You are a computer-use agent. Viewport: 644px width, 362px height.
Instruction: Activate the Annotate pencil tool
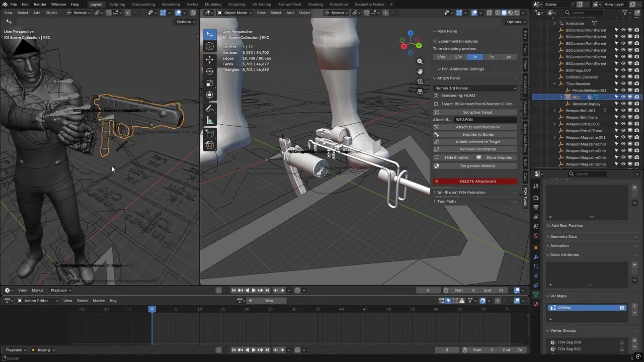[x=210, y=109]
